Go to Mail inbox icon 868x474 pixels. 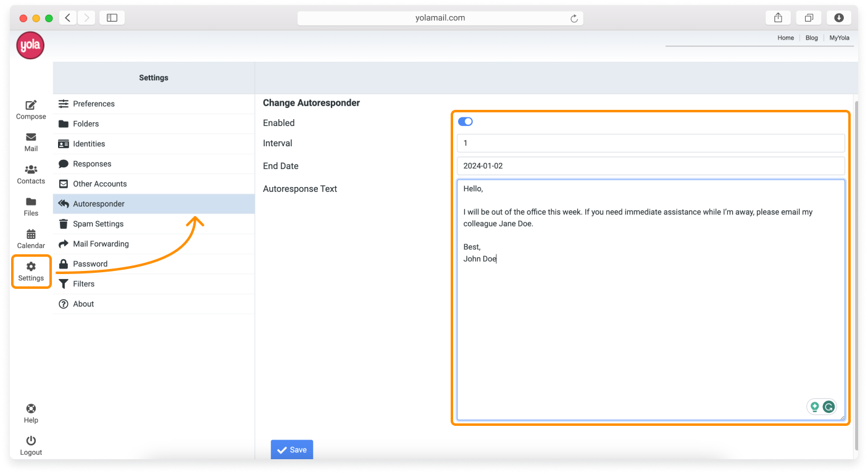click(x=31, y=142)
